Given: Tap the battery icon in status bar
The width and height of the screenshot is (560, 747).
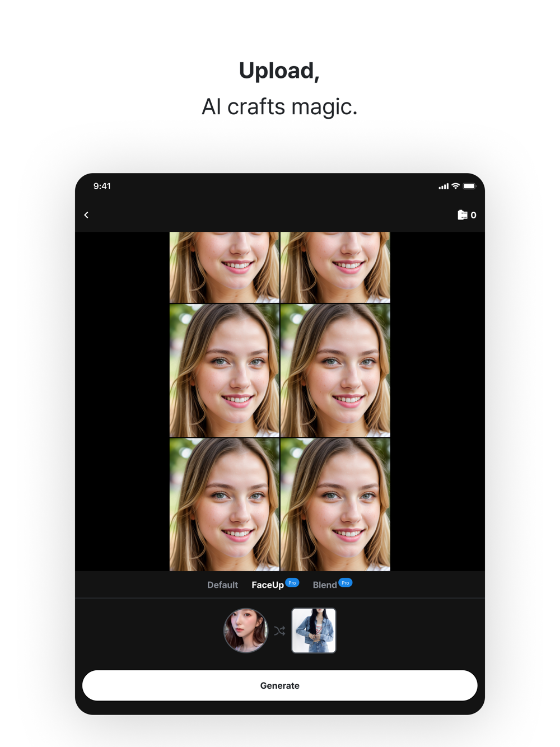Looking at the screenshot, I should pos(470,186).
